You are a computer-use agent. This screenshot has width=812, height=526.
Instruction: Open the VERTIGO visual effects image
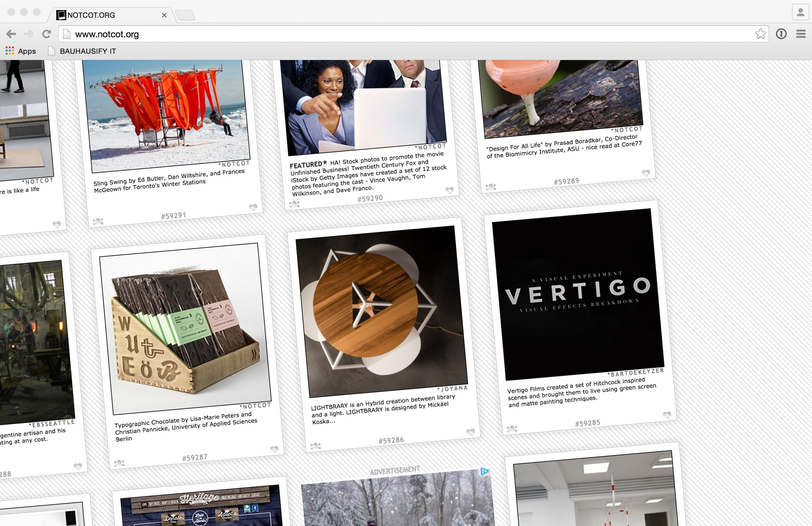(x=578, y=294)
